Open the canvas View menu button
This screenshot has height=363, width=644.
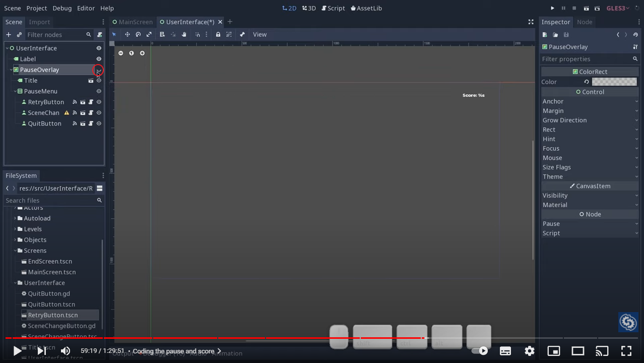(x=260, y=34)
